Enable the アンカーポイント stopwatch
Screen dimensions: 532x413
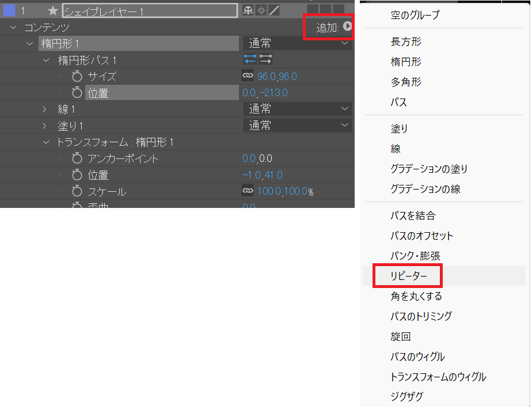click(77, 158)
